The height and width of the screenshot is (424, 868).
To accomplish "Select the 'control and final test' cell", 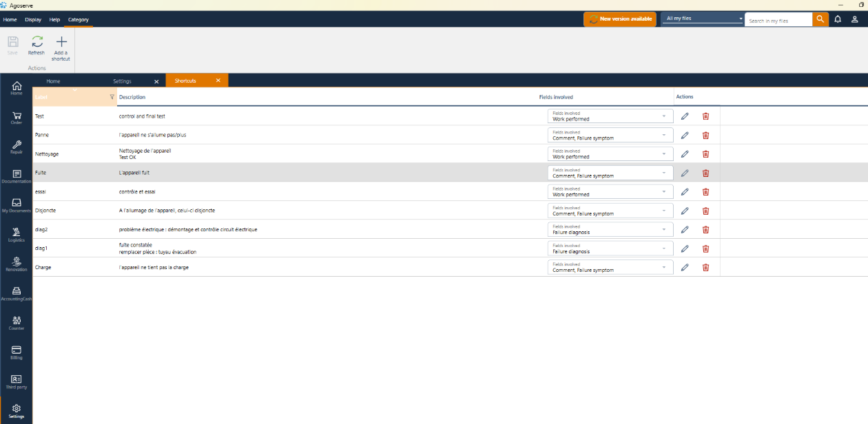I will tap(142, 116).
